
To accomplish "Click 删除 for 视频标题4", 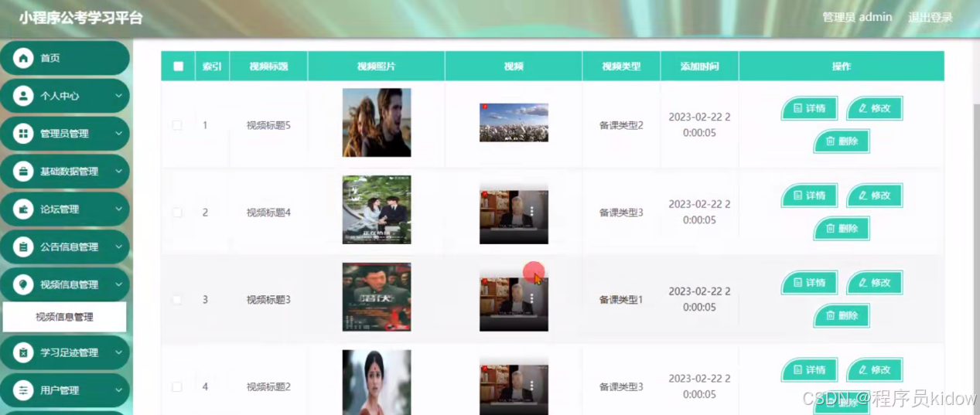I will click(x=842, y=229).
